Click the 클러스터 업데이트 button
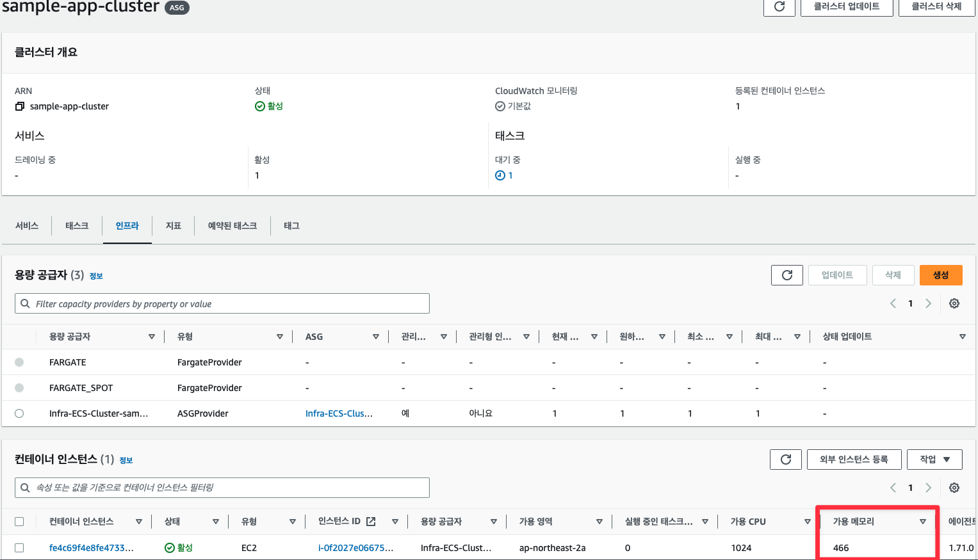This screenshot has height=560, width=978. tap(847, 6)
